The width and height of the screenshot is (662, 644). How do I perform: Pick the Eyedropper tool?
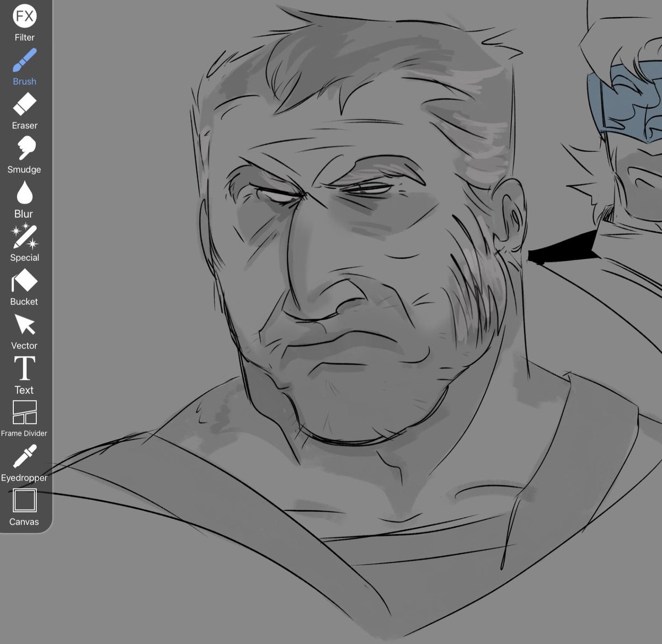24,463
